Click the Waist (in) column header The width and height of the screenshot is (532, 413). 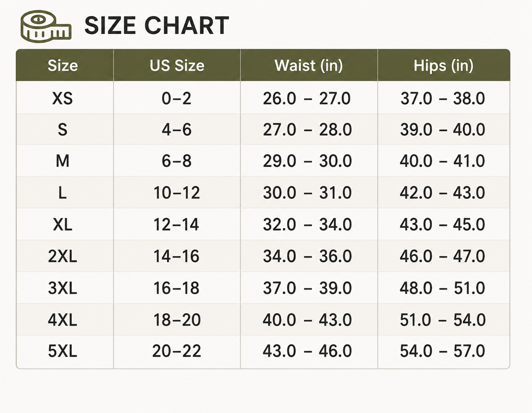click(309, 65)
